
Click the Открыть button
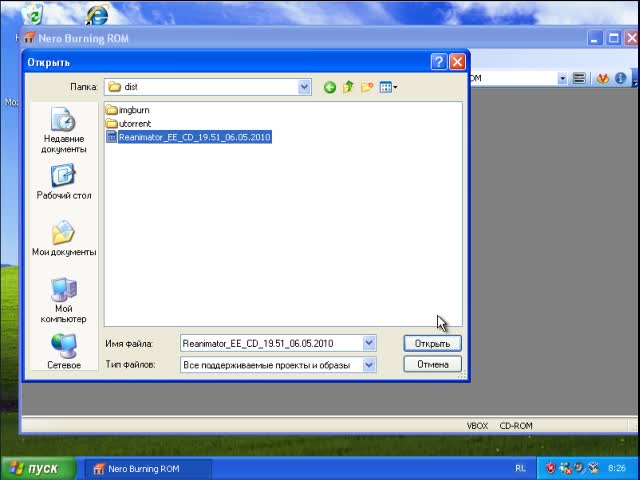(433, 344)
